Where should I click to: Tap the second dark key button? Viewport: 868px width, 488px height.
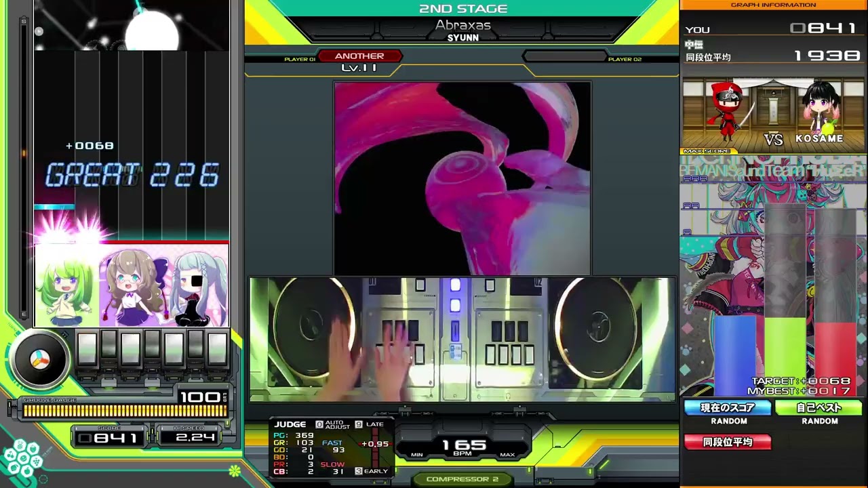[108, 345]
